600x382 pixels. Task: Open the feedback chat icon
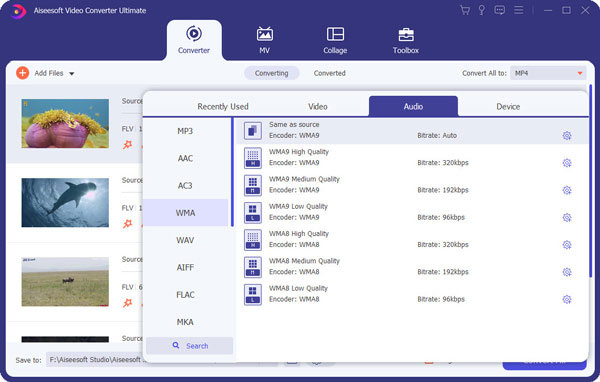tap(499, 10)
